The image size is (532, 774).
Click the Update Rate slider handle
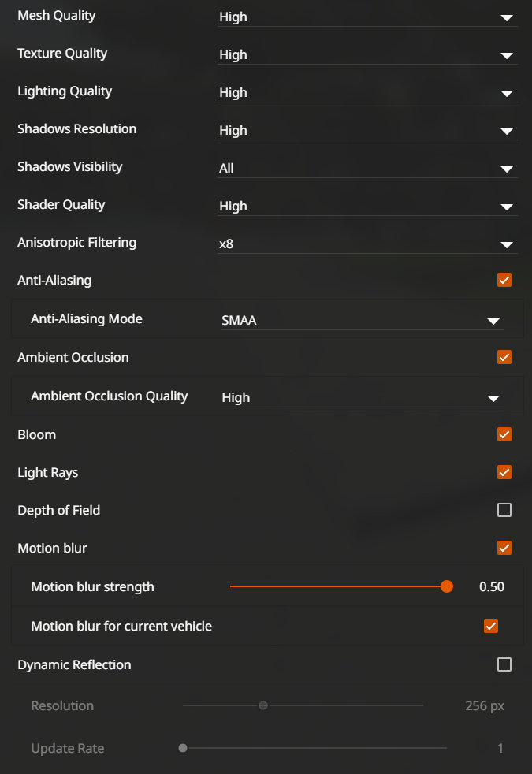183,748
